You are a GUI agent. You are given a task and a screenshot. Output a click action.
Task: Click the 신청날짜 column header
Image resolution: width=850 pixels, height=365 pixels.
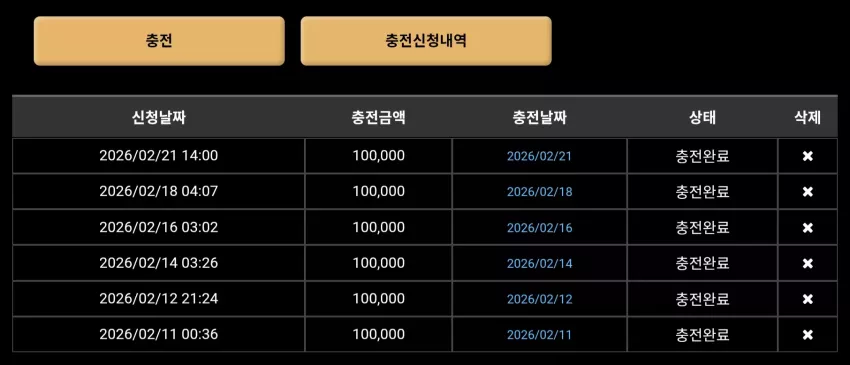[159, 118]
